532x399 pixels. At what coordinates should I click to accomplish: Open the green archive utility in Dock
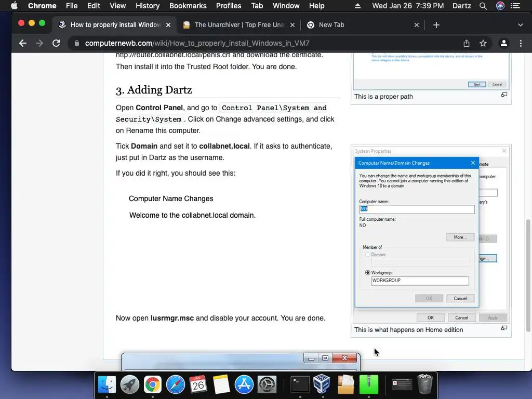(369, 385)
